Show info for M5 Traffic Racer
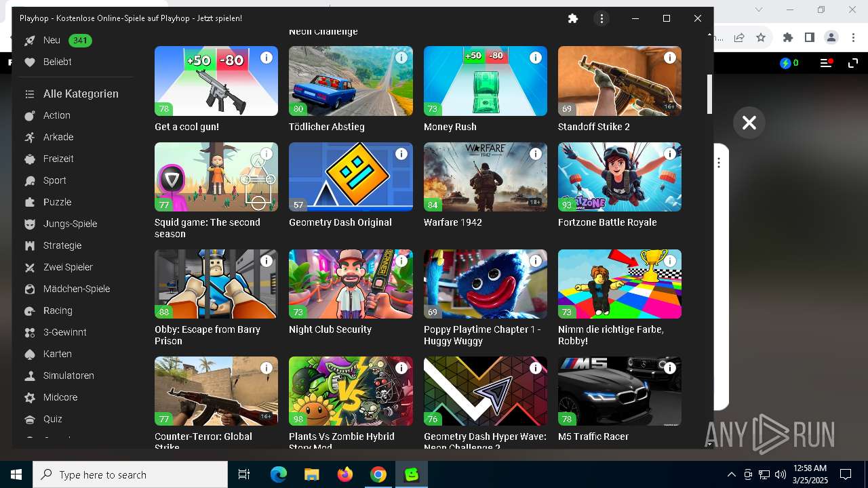 point(670,368)
